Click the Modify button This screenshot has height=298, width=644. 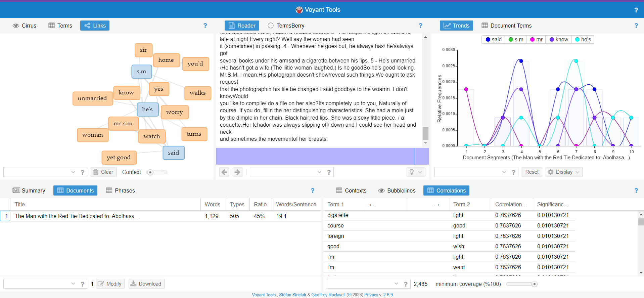(110, 284)
